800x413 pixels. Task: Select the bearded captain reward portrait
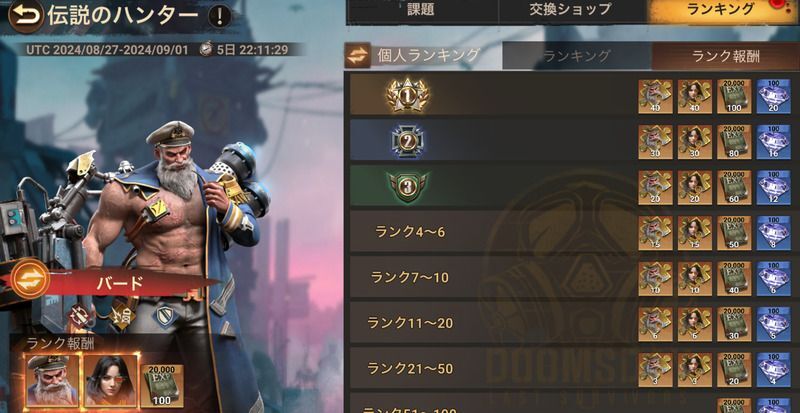[x=52, y=380]
